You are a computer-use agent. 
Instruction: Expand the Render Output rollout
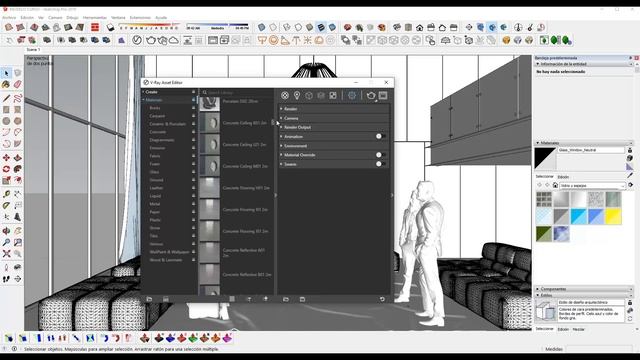(x=334, y=127)
